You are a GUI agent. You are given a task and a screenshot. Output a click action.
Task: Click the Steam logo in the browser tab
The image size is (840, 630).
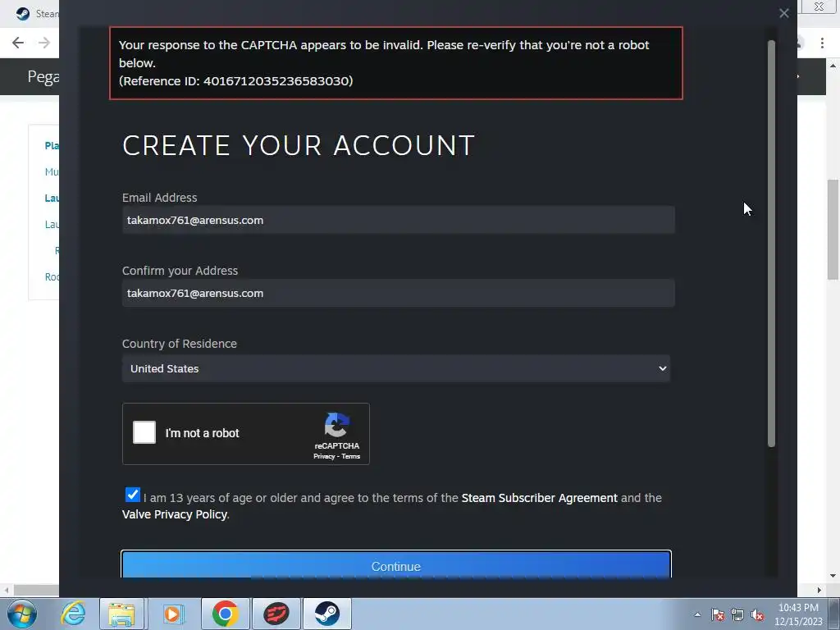[22, 13]
